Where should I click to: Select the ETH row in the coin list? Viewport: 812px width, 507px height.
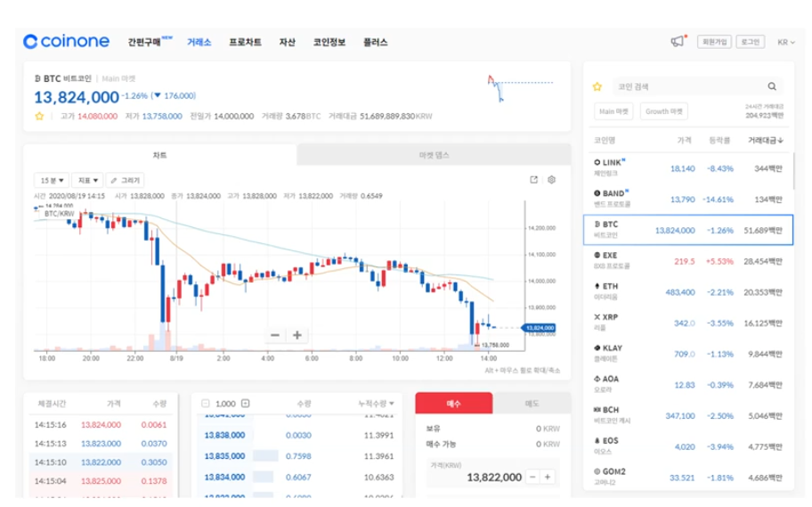[x=687, y=292]
